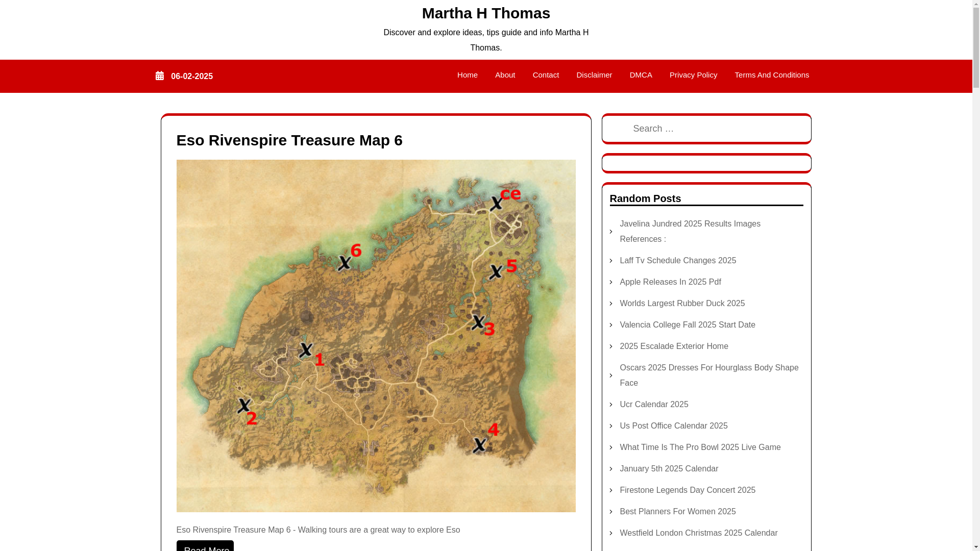Click the Martha H Thomas site title
This screenshot has height=551, width=980.
pos(486,13)
